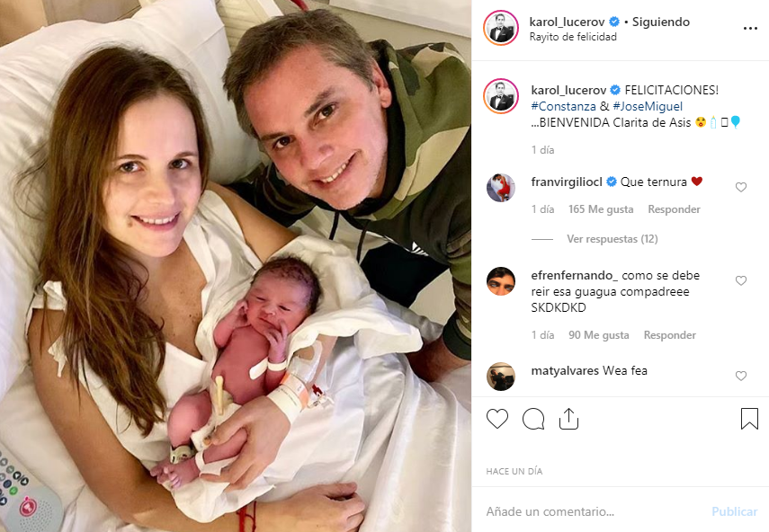Open matyalvares' profile avatar
Screen dimensions: 769x532
[501, 377]
